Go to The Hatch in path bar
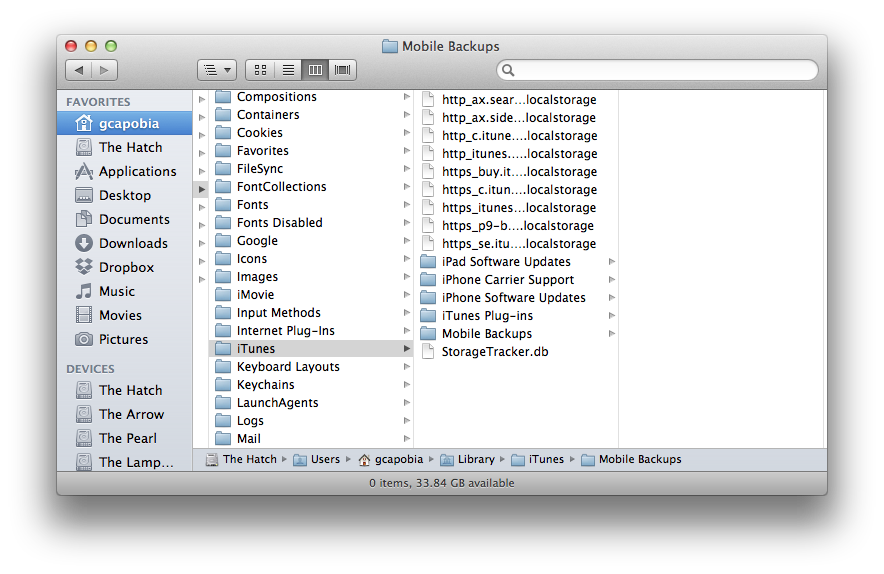This screenshot has width=884, height=574. click(241, 460)
